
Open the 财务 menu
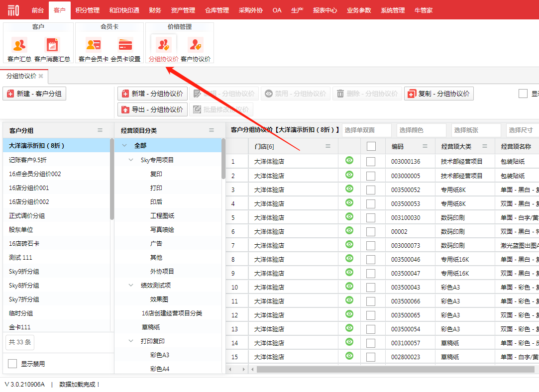tap(155, 10)
